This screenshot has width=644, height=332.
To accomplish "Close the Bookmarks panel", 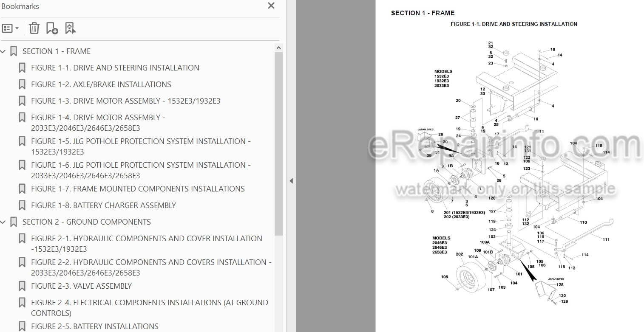I will tap(271, 6).
